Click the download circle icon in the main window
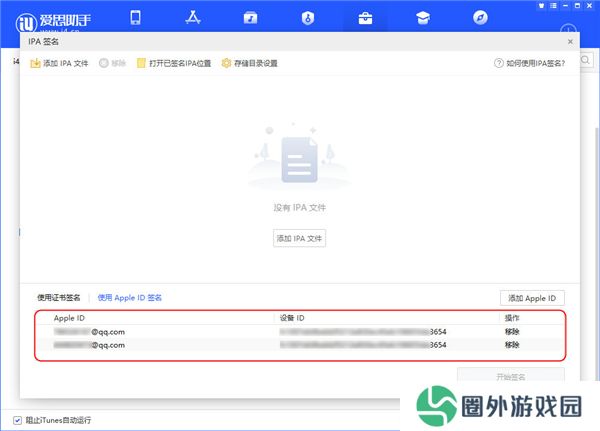 pyautogui.click(x=568, y=28)
